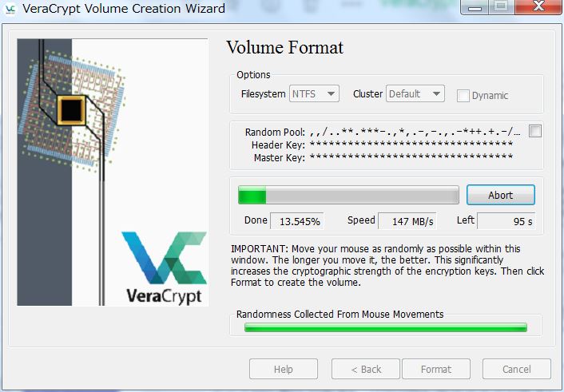Click the Format button
Image resolution: width=564 pixels, height=392 pixels.
pyautogui.click(x=436, y=369)
